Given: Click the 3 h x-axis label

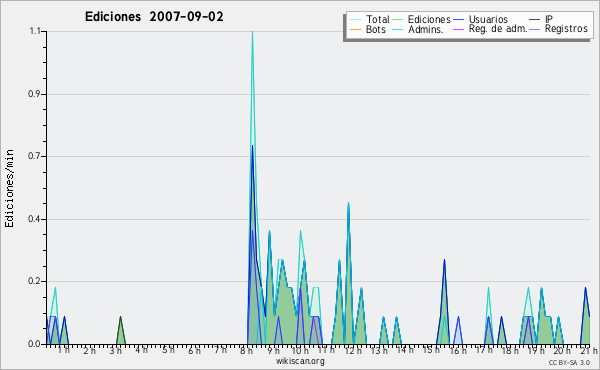Looking at the screenshot, I should tap(115, 350).
